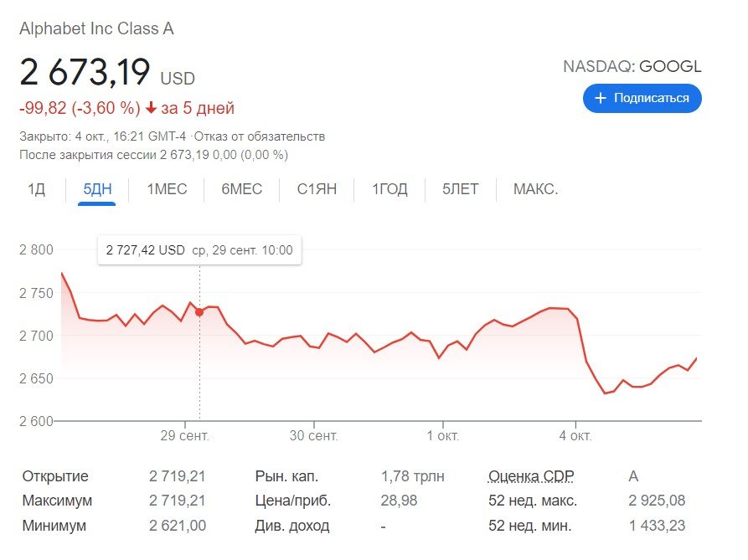Click the 2 727,42 USD chart tooltip
748x560 pixels.
[x=199, y=249]
